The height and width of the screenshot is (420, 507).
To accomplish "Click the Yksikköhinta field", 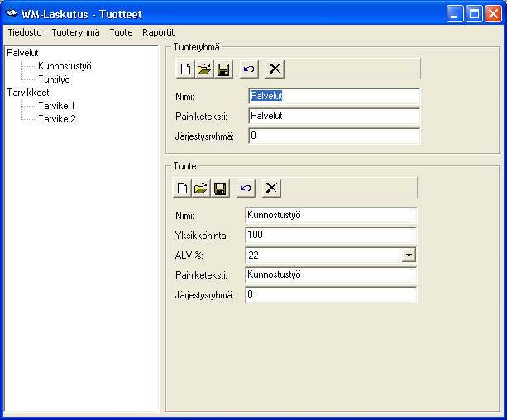I will [x=331, y=235].
